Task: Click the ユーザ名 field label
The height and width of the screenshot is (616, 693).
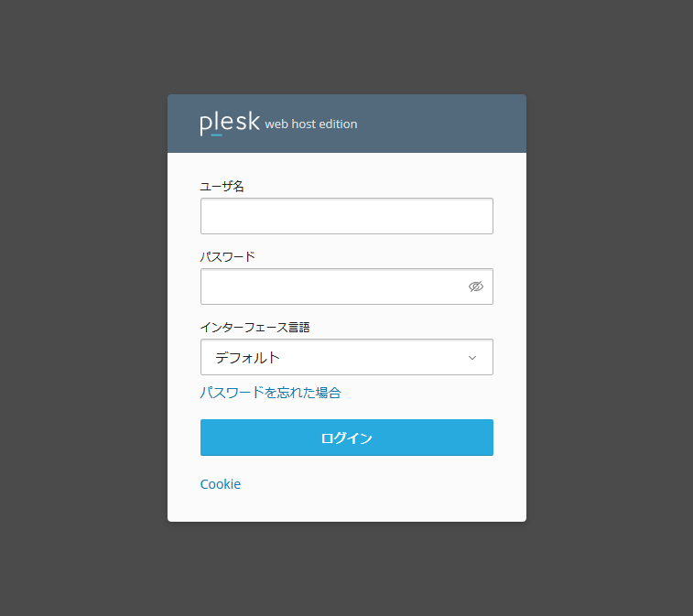Action: coord(222,186)
